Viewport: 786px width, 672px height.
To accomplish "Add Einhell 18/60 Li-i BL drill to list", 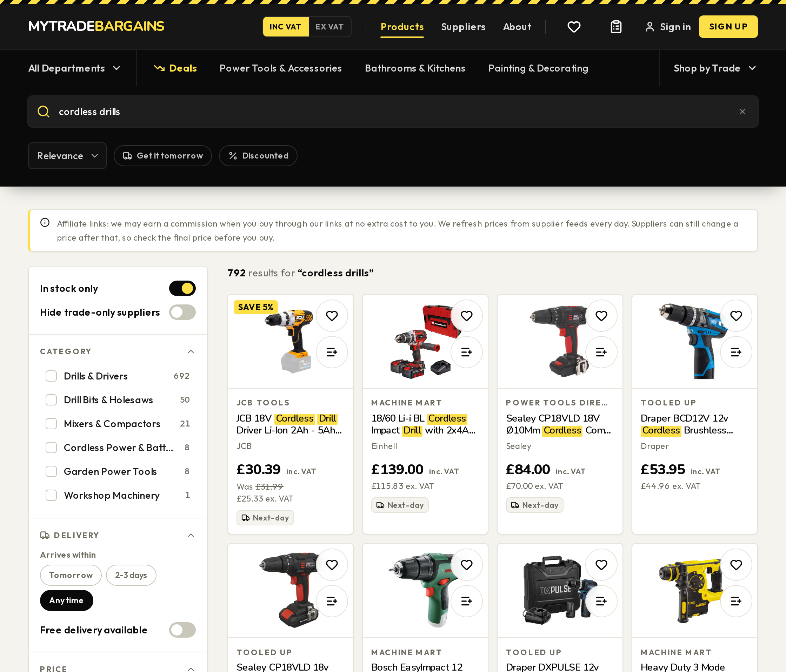I will pos(466,352).
